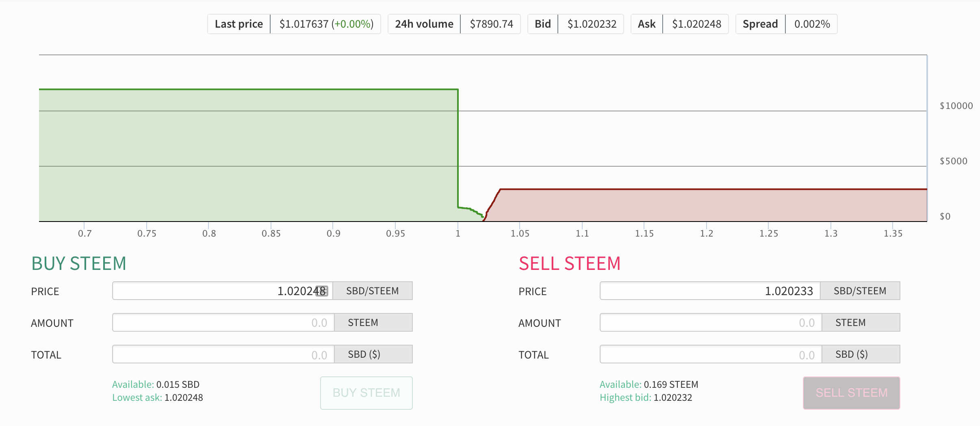This screenshot has width=980, height=426.
Task: Click the Highest bid 1.020232 link
Action: click(646, 398)
